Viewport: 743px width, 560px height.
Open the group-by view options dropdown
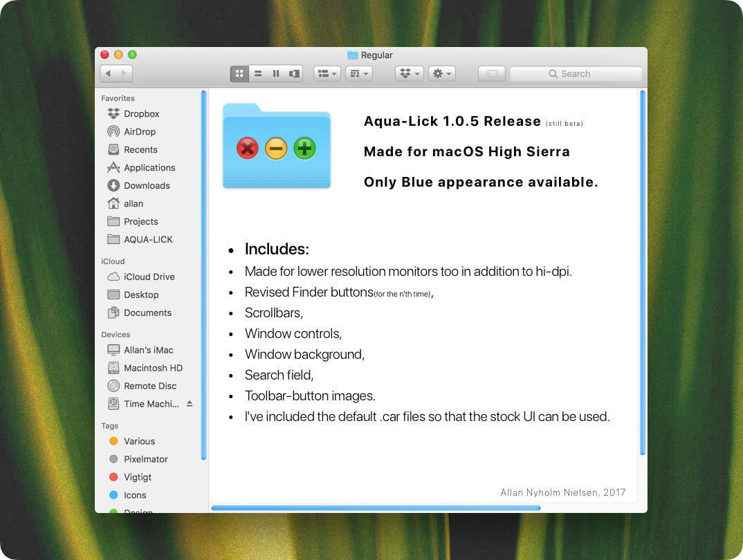(x=359, y=73)
